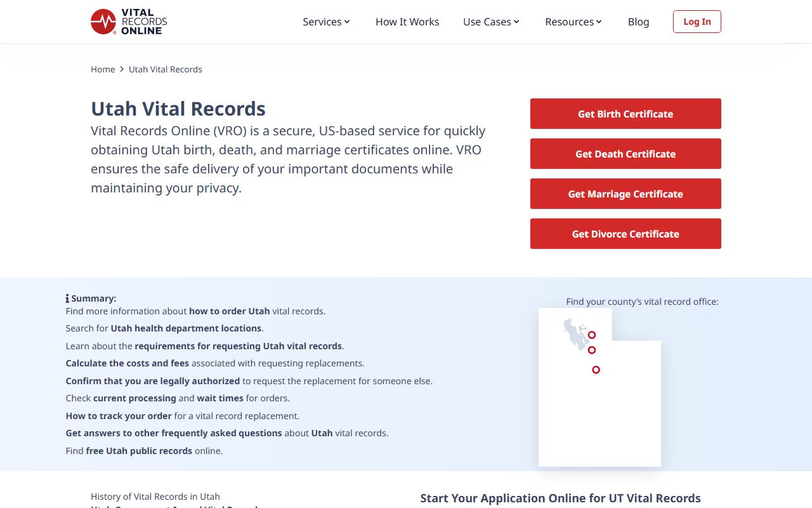The height and width of the screenshot is (508, 812).
Task: Click the Log In button
Action: tap(697, 22)
